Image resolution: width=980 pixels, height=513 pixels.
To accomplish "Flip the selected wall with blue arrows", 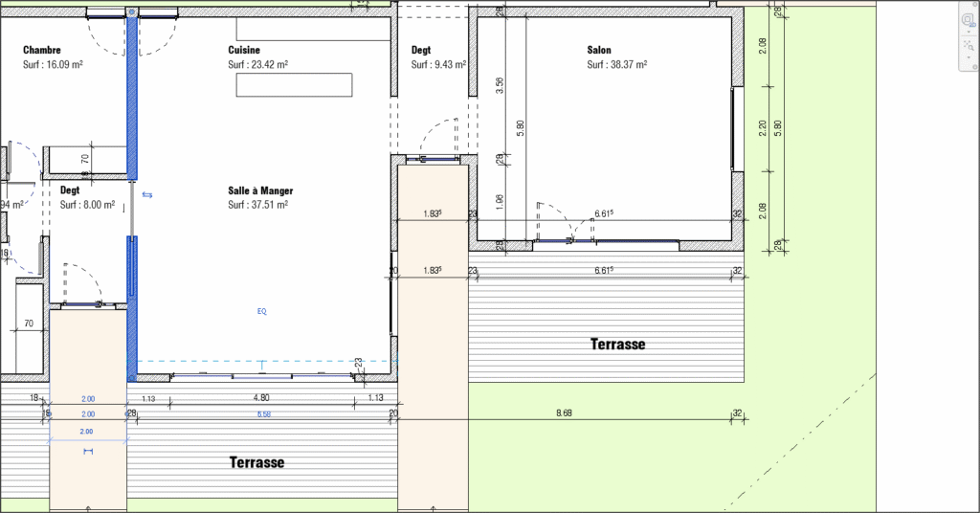I will [x=147, y=194].
